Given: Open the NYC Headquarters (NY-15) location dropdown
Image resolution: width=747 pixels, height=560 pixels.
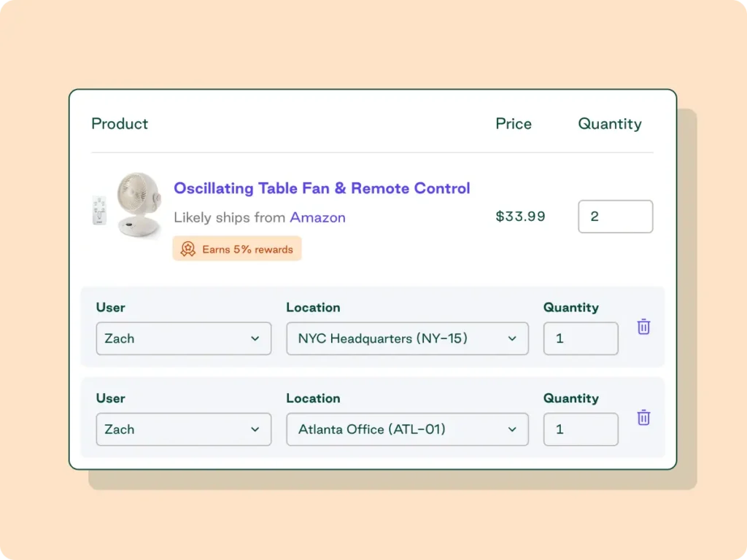Looking at the screenshot, I should 407,338.
